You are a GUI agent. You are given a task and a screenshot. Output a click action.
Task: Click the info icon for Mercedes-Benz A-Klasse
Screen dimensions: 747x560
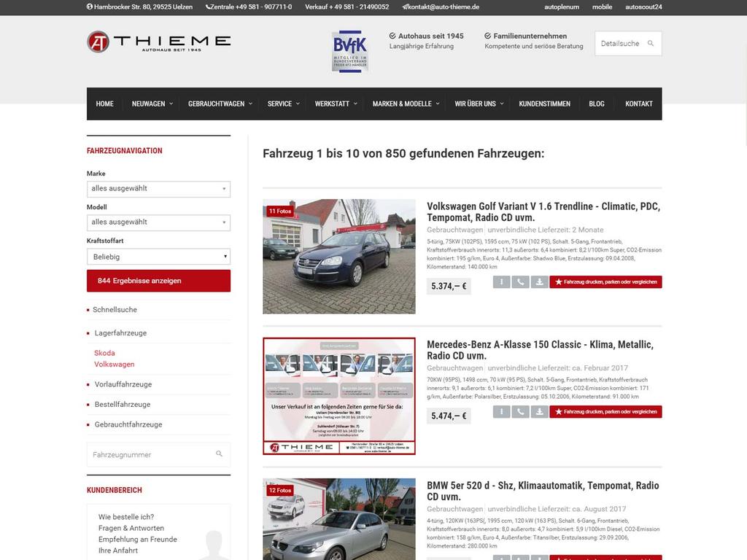point(501,411)
